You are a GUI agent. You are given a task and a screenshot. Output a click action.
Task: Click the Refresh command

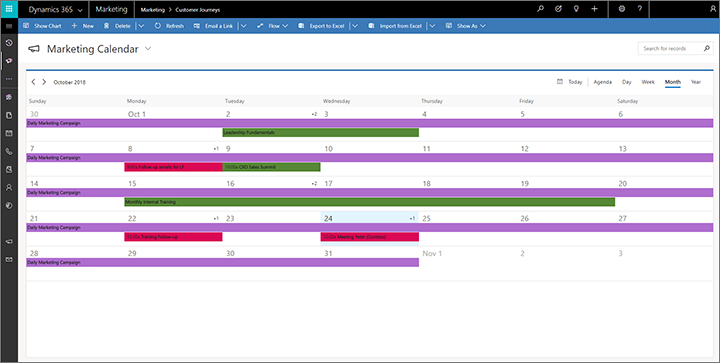[x=169, y=26]
